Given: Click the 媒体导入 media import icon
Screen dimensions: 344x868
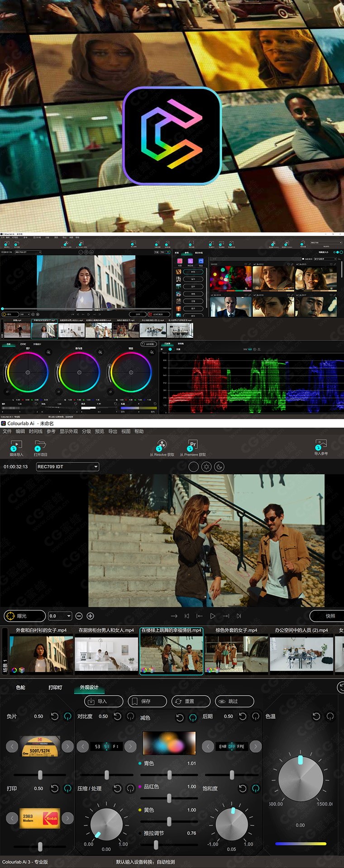Looking at the screenshot, I should [x=16, y=445].
